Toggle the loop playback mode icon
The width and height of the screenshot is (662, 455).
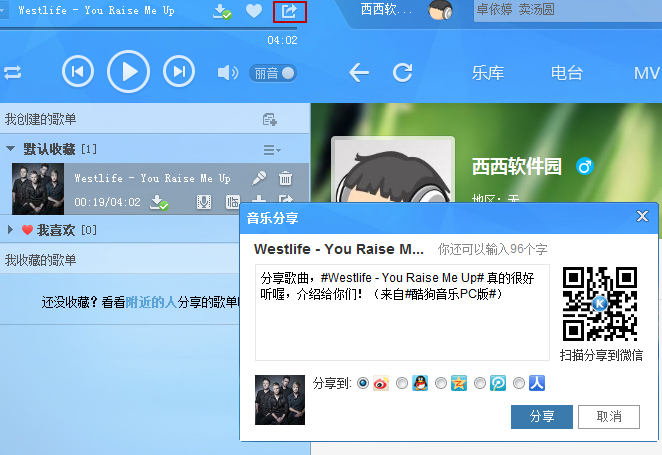[x=13, y=73]
